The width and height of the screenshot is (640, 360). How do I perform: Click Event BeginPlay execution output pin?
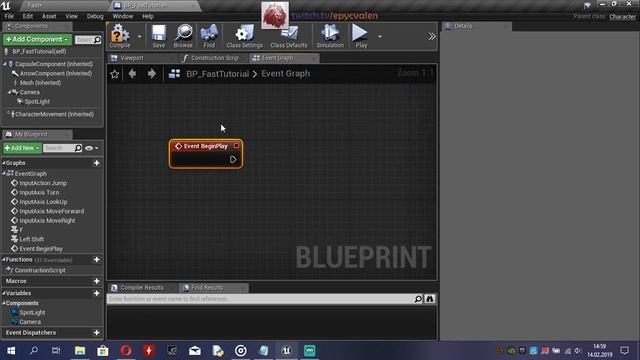pyautogui.click(x=233, y=160)
